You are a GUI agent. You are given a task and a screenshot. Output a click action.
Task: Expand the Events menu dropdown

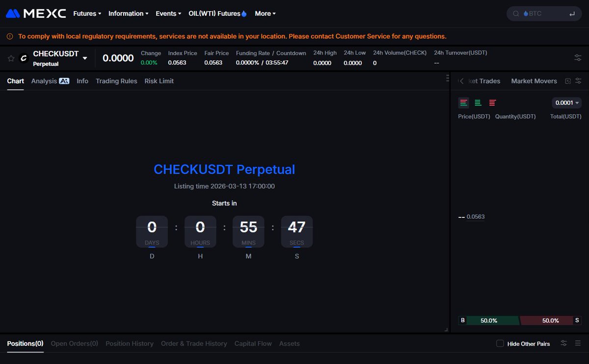tap(168, 14)
